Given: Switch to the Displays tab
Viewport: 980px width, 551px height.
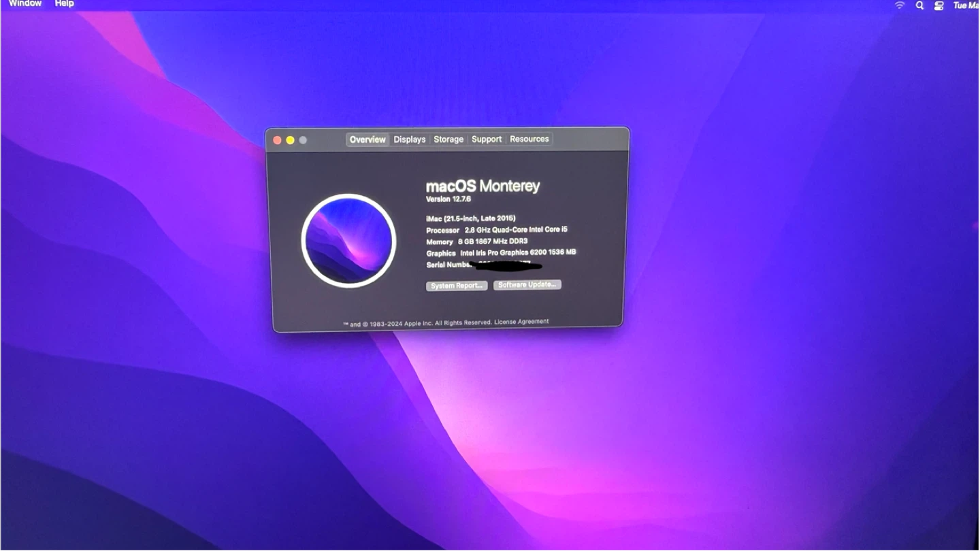Looking at the screenshot, I should coord(410,139).
